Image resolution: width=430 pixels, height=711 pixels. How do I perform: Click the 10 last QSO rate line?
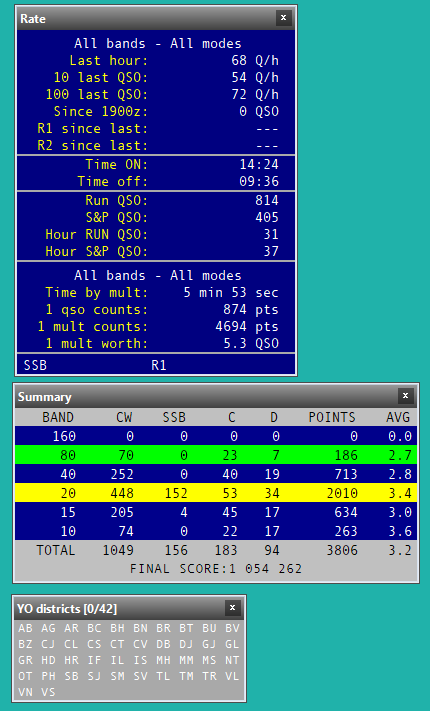click(156, 77)
